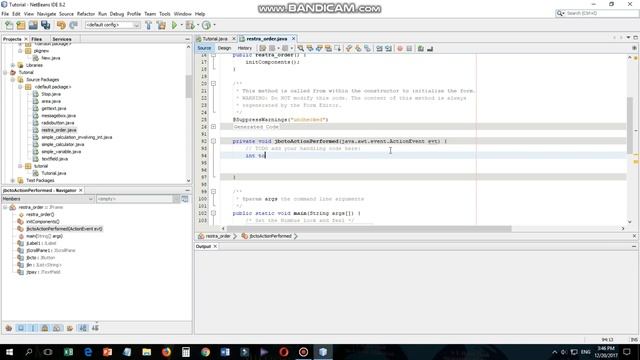Select simple_calculator.java in Projects tree
This screenshot has height=360, width=640.
point(63,144)
